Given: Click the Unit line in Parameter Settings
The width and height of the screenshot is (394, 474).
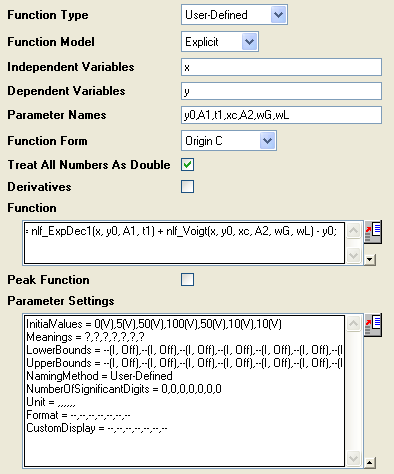Looking at the screenshot, I should [51, 402].
